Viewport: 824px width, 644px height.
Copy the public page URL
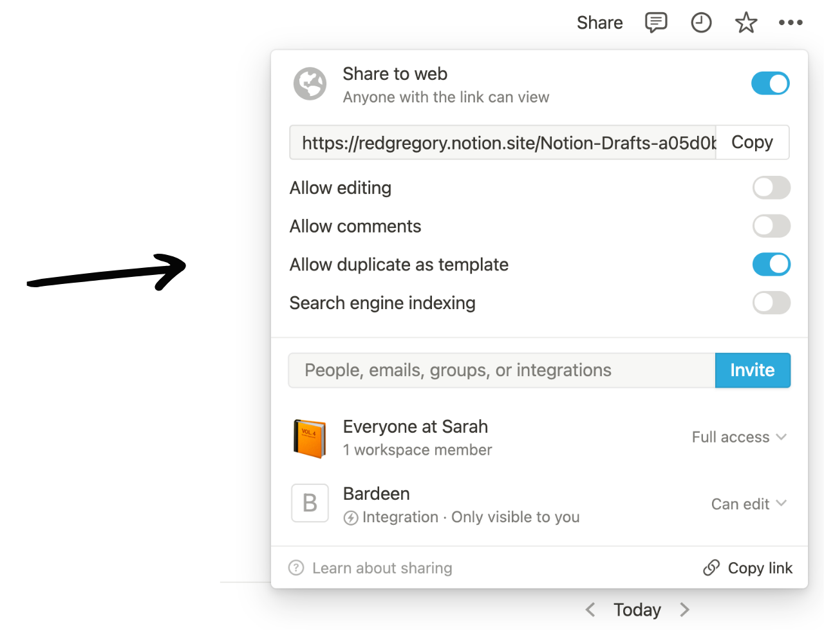tap(752, 142)
